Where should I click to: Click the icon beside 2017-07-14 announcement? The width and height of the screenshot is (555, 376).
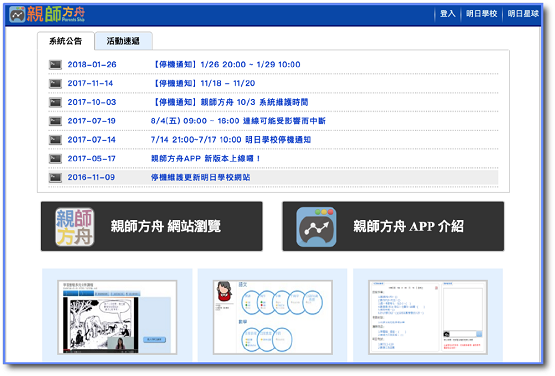pyautogui.click(x=55, y=140)
